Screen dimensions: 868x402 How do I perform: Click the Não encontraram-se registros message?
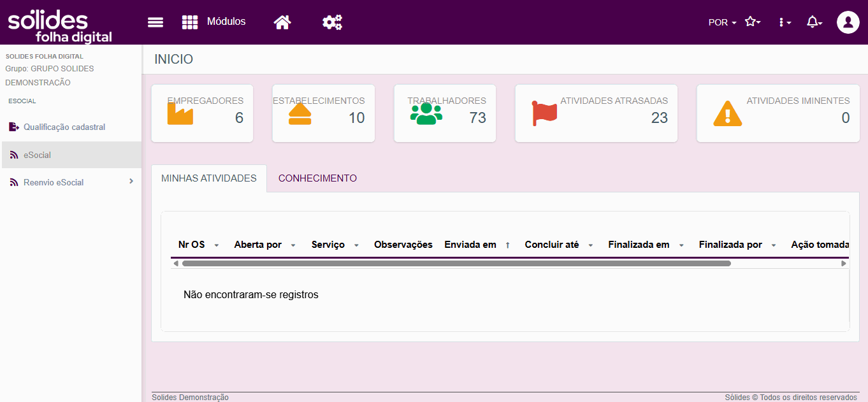(251, 295)
